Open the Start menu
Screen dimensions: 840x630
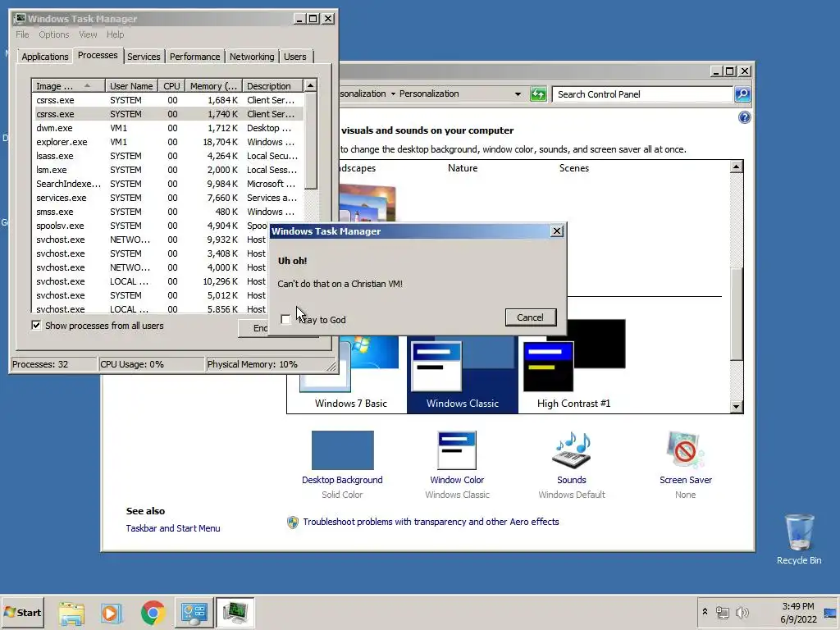pyautogui.click(x=22, y=612)
